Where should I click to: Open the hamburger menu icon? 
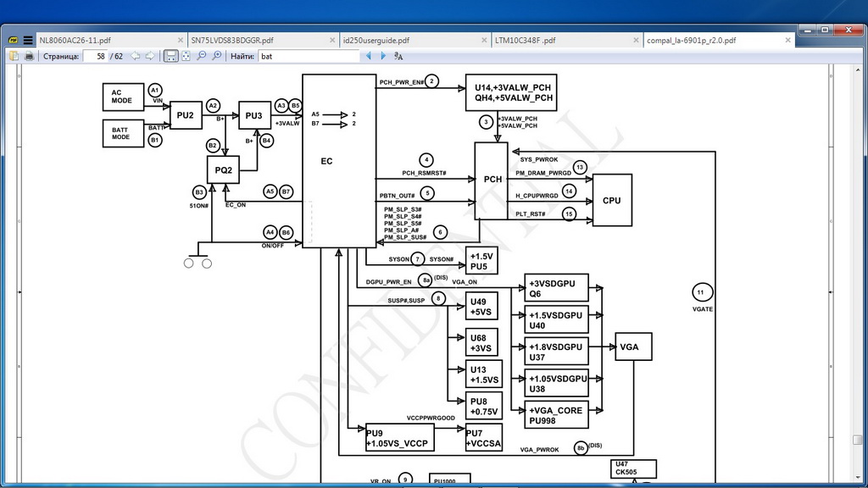point(28,40)
